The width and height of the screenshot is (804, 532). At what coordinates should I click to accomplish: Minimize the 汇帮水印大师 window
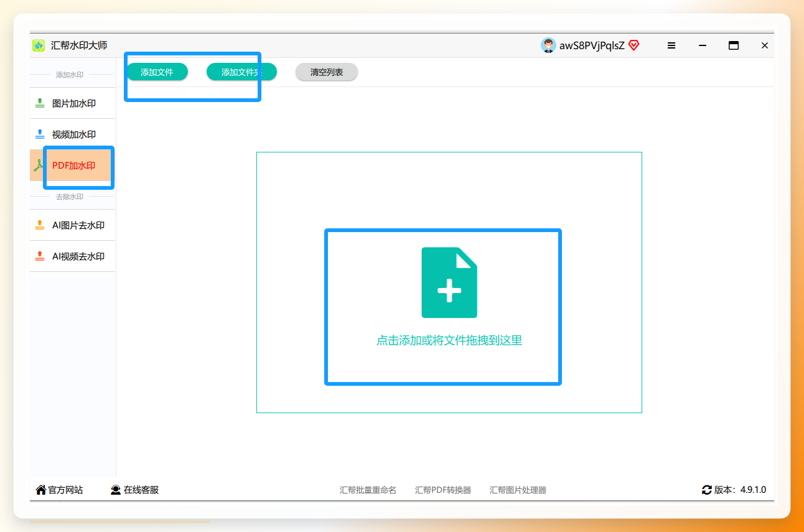[703, 45]
